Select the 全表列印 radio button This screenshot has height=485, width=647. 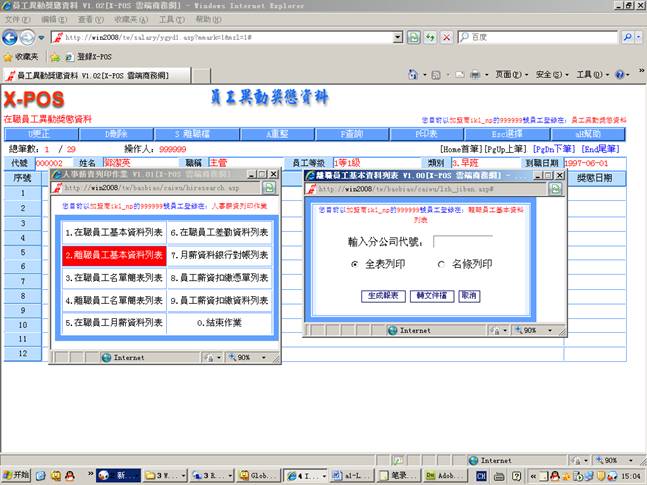coord(354,264)
